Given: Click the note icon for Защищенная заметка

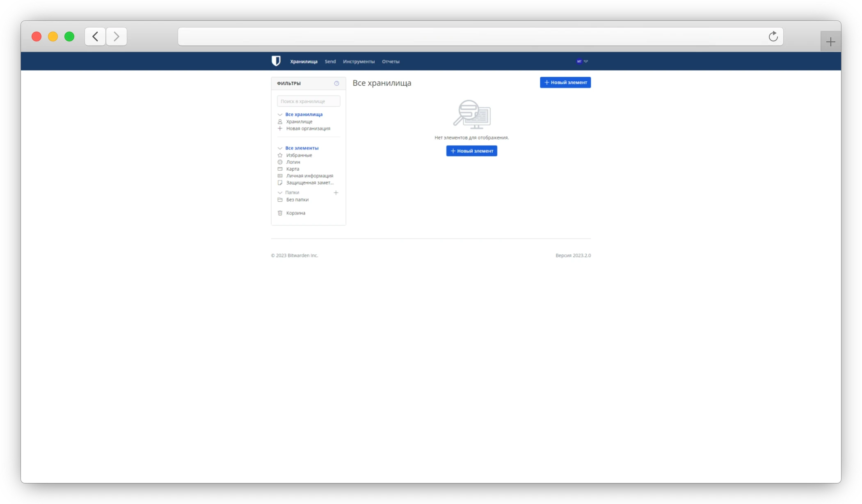Looking at the screenshot, I should [280, 183].
